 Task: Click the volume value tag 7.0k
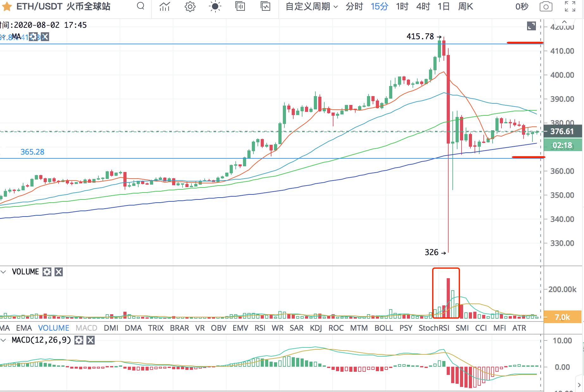(x=562, y=317)
